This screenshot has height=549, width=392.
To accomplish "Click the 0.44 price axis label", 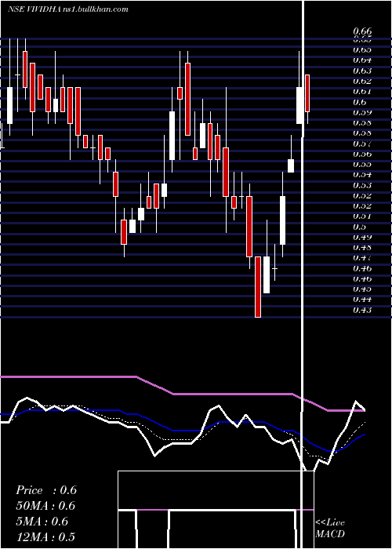I will point(362,300).
